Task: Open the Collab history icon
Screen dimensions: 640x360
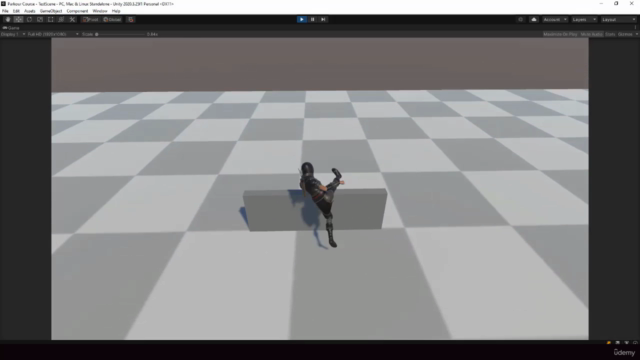Action: (520, 20)
